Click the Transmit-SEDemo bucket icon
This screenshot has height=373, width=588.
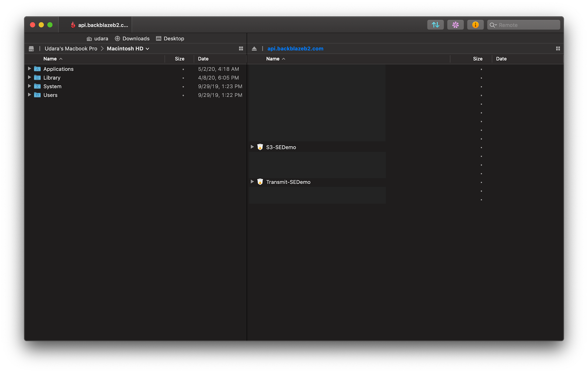(x=260, y=182)
